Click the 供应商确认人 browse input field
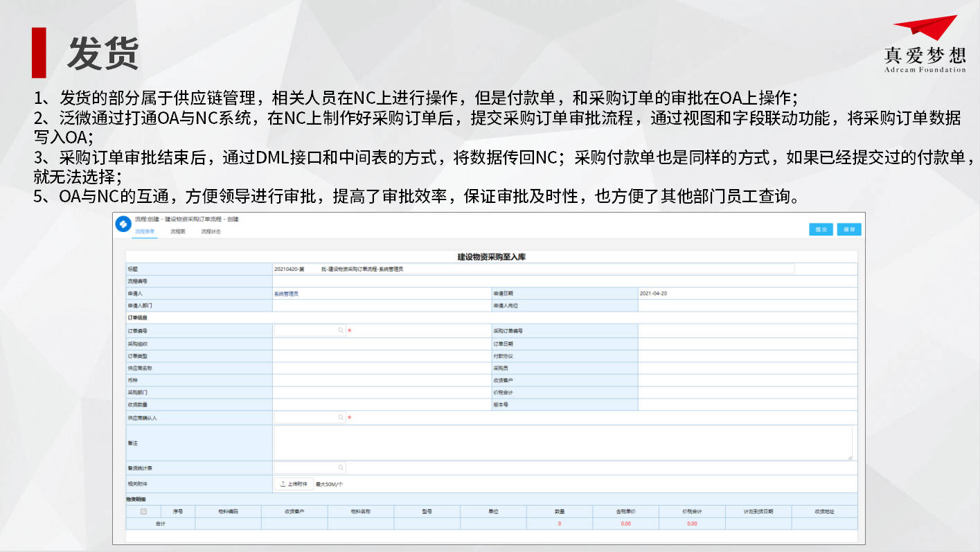The image size is (980, 552). 310,418
